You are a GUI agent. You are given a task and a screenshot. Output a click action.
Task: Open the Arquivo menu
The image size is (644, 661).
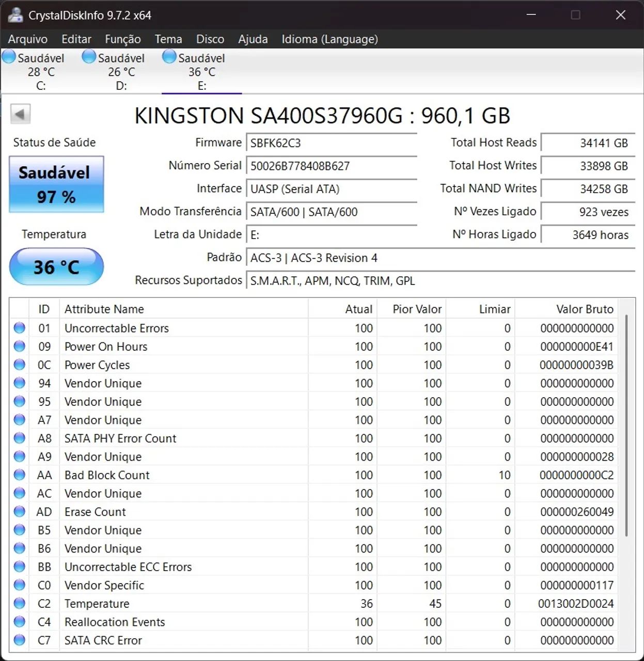pyautogui.click(x=27, y=39)
